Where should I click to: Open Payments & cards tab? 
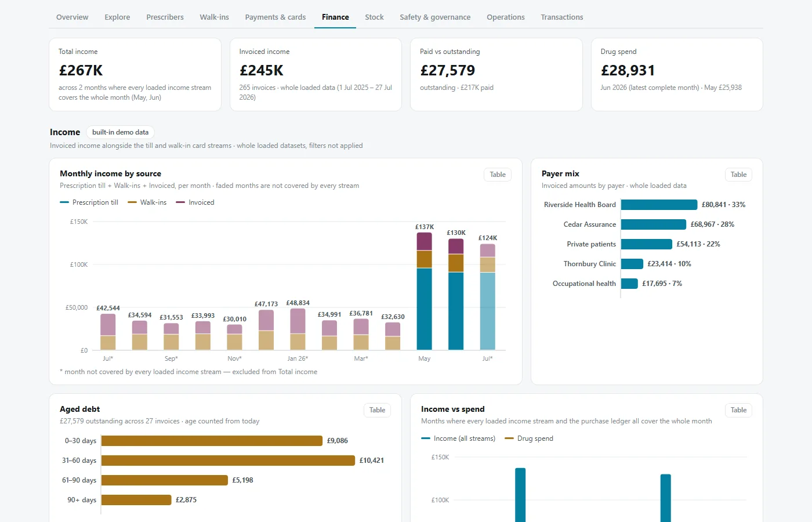coord(275,17)
